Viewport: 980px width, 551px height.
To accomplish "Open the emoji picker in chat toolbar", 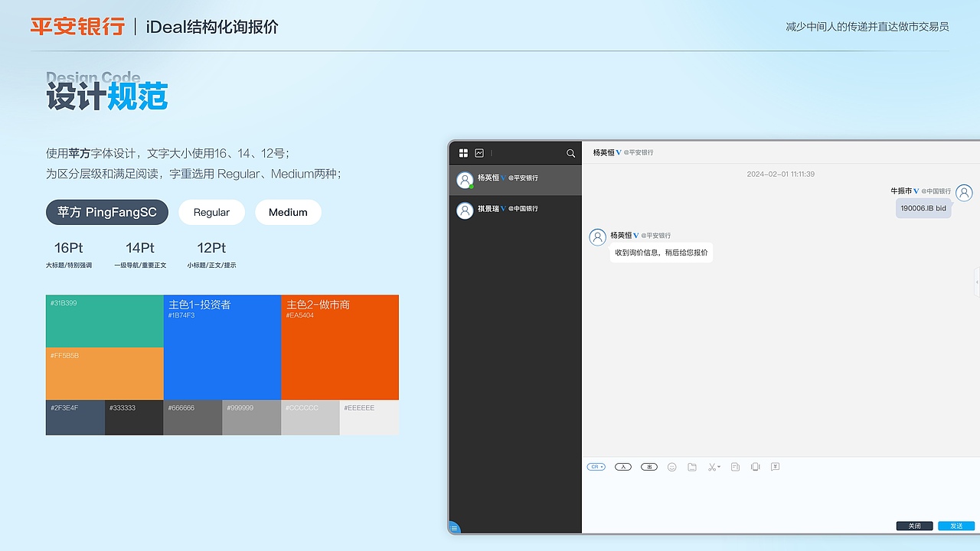I will [672, 467].
